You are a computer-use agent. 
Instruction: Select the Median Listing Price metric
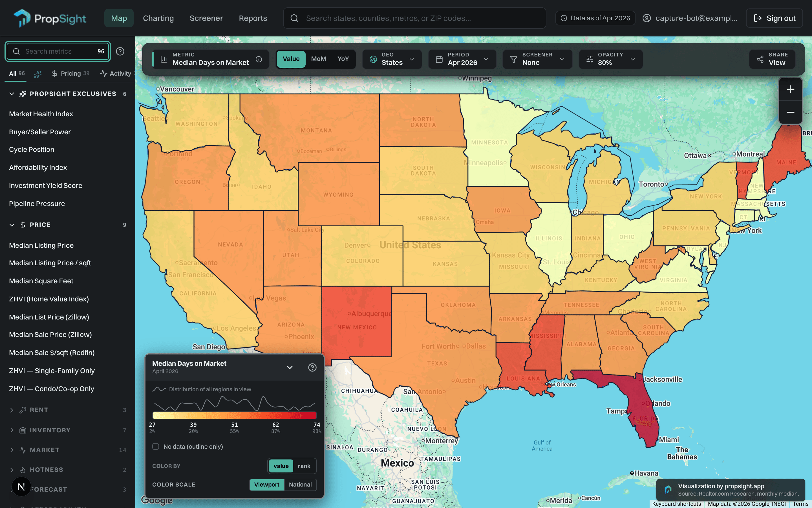coord(41,245)
